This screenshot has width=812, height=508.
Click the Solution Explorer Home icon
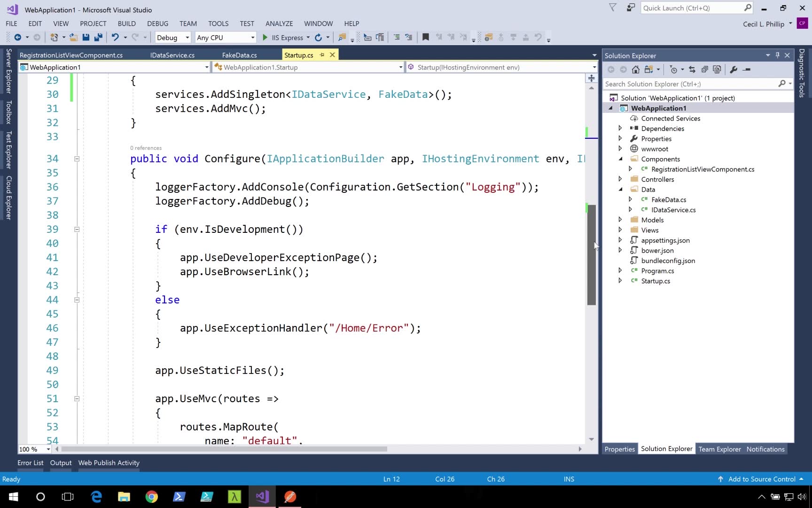pyautogui.click(x=636, y=70)
